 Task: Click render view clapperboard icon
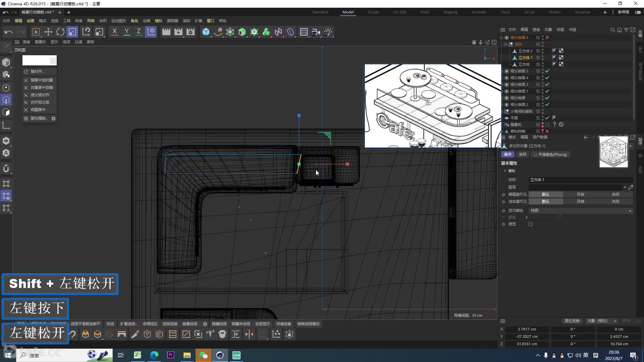[x=166, y=32]
